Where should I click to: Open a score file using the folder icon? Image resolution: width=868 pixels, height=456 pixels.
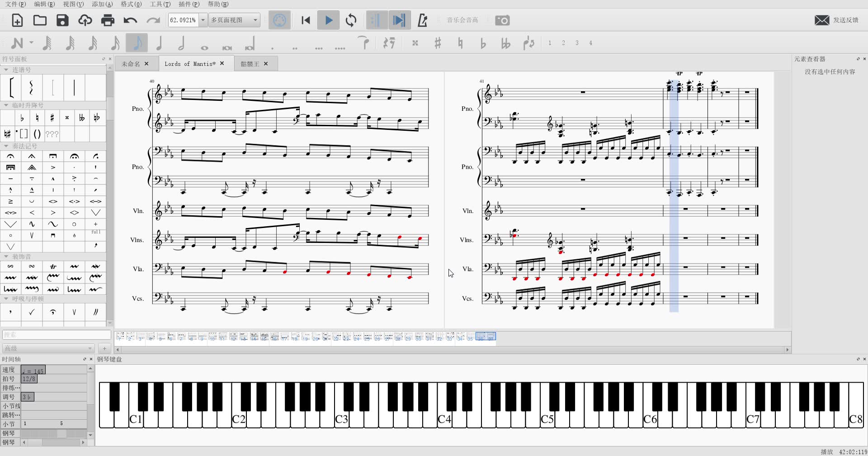[x=40, y=20]
